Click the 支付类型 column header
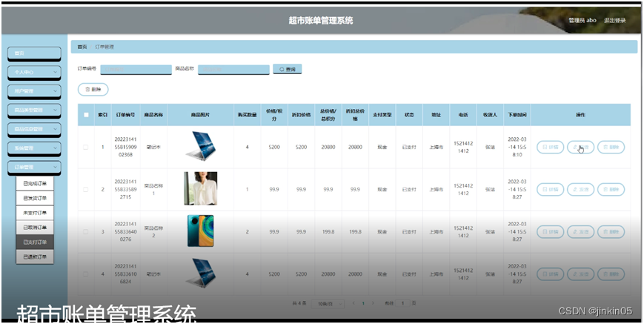644x324 pixels. pyautogui.click(x=382, y=115)
